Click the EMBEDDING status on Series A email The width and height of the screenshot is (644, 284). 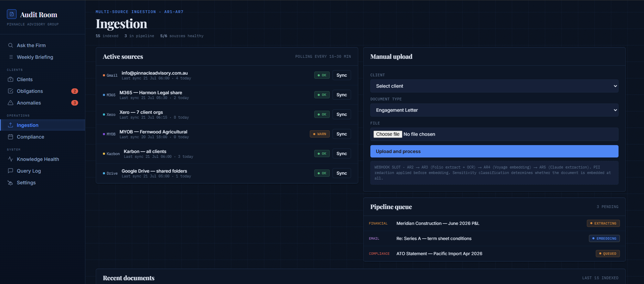coord(604,239)
